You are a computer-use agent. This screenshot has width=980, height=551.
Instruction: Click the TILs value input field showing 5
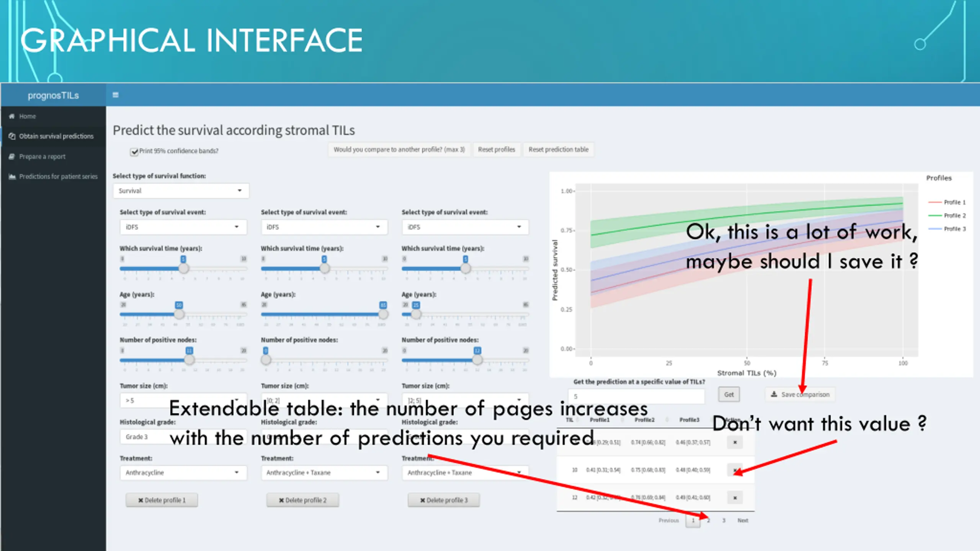pyautogui.click(x=636, y=396)
